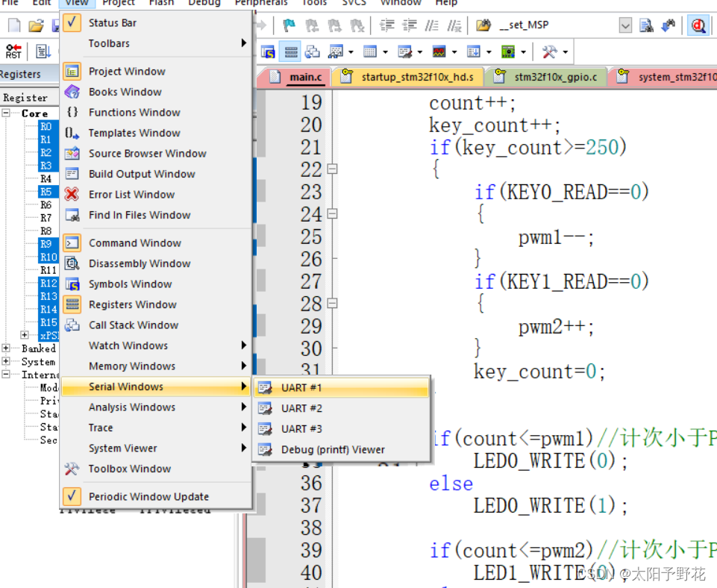Click the Start/Stop Debug Session icon

tap(698, 25)
